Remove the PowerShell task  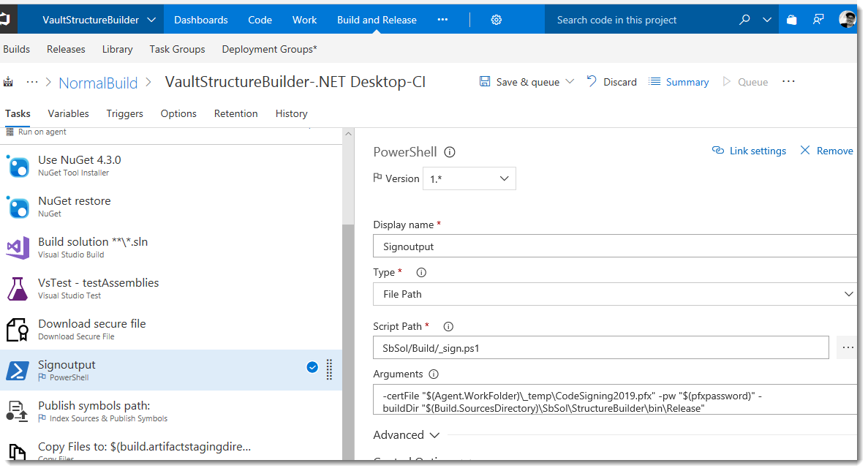826,151
